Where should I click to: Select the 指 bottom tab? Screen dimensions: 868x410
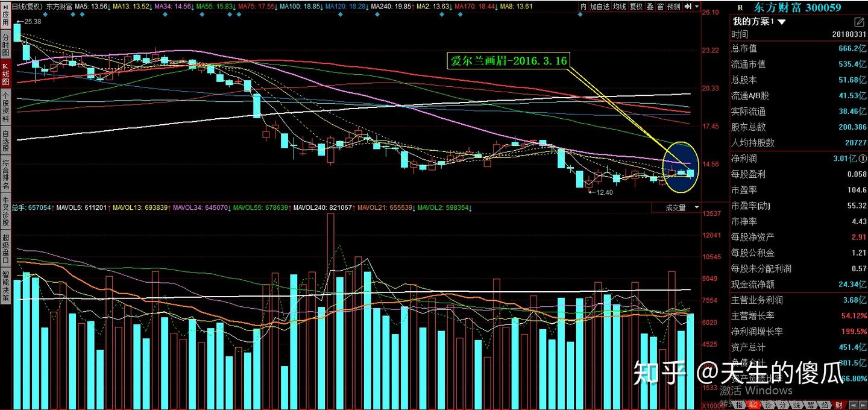coord(739,405)
